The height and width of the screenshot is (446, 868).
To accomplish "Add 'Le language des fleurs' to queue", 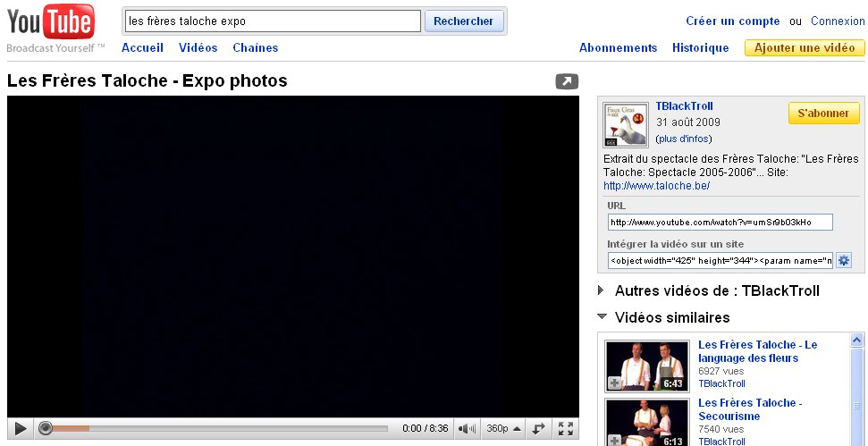I will 614,383.
